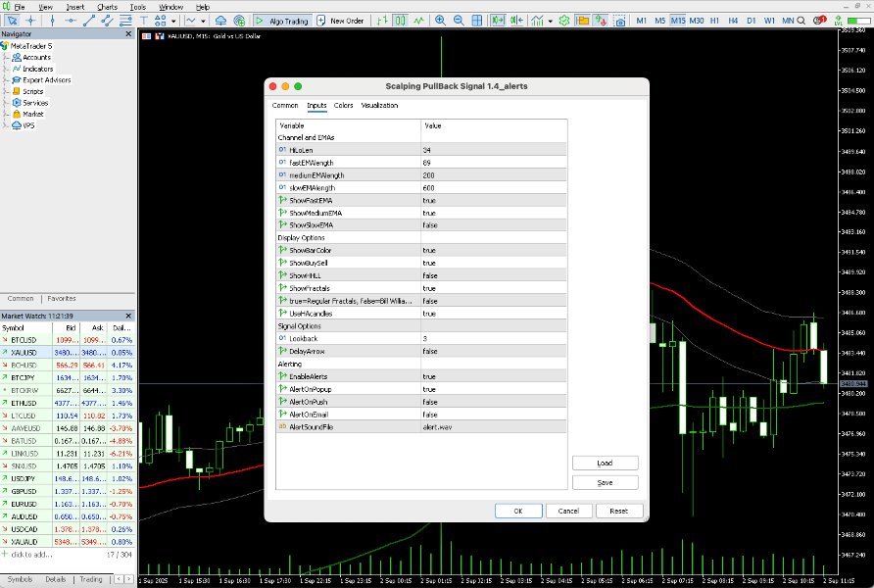
Task: Take a chart screenshot with camera icon
Action: point(619,21)
